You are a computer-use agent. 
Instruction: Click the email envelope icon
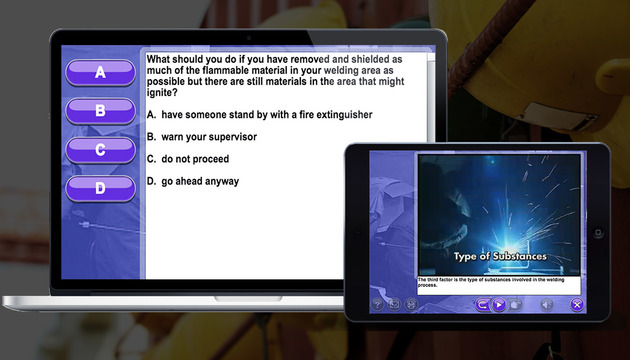point(394,305)
